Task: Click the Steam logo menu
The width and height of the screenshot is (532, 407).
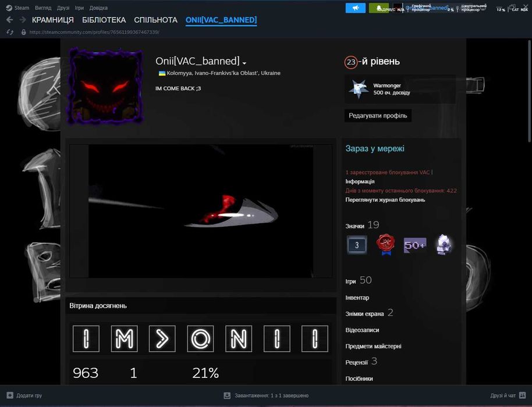Action: 17,8
